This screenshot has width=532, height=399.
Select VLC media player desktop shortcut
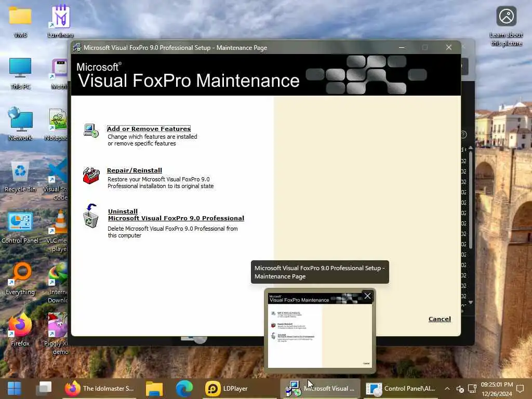(x=57, y=231)
